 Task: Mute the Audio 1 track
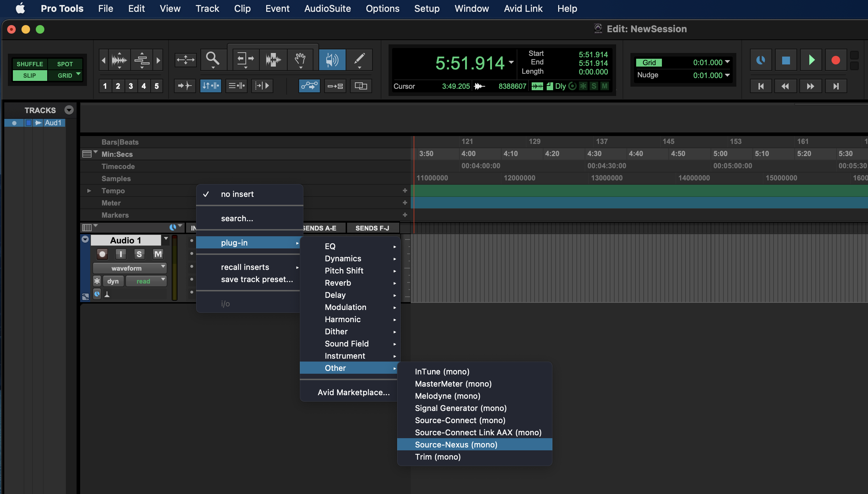pyautogui.click(x=158, y=254)
